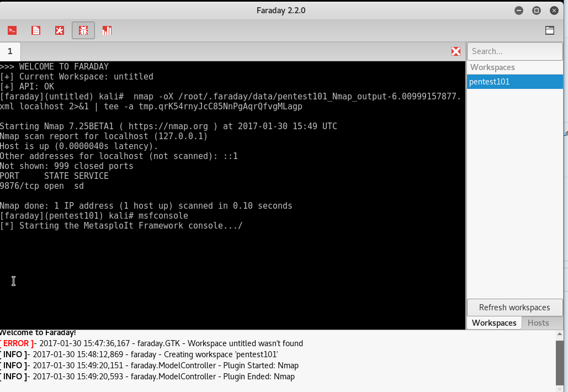Open a new terminal with the toolbar icon
Screen dimensions: 568x392
click(x=12, y=30)
